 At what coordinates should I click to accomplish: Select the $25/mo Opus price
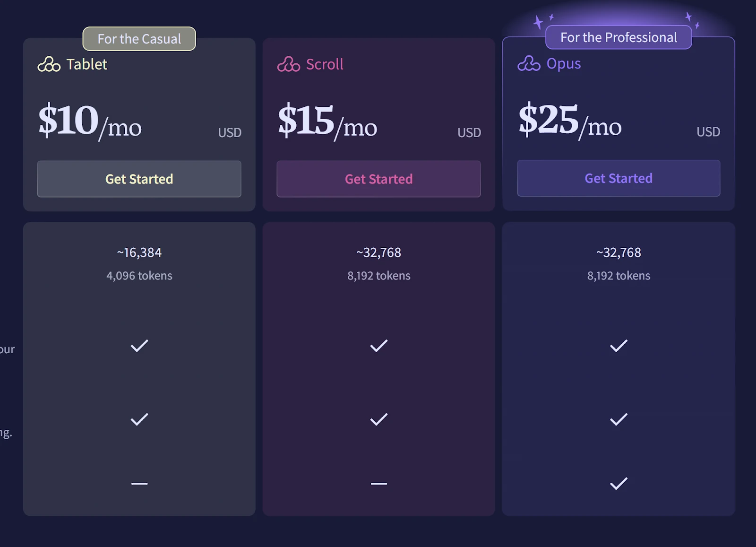tap(570, 121)
